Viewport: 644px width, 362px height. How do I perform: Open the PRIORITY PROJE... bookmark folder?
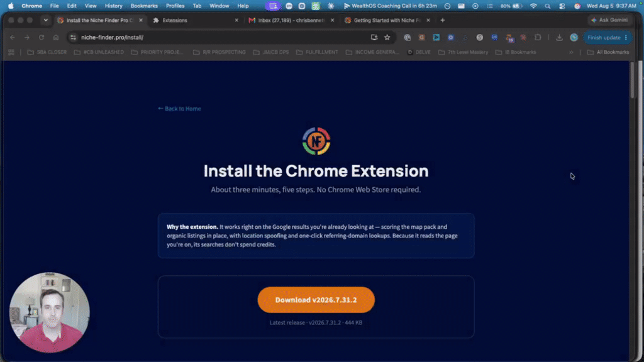coord(157,52)
